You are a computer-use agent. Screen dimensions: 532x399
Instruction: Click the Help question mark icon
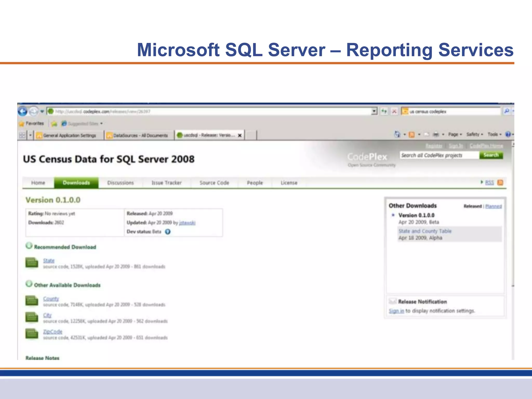tap(508, 134)
